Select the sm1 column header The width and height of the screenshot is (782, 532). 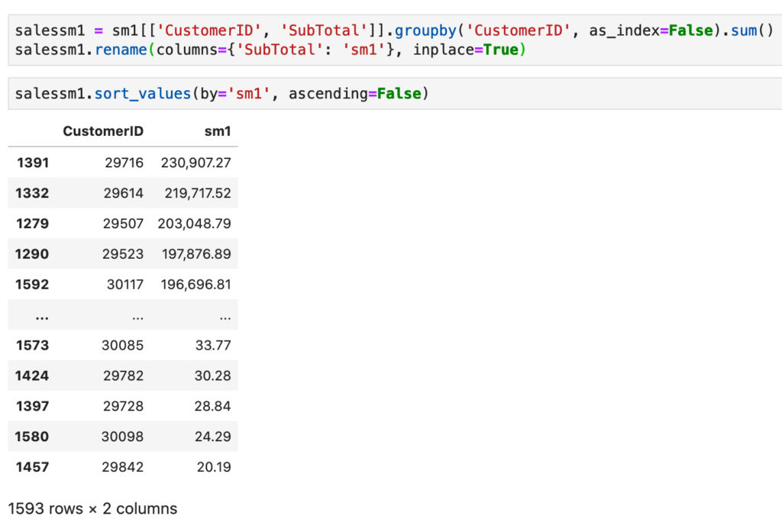pos(218,131)
